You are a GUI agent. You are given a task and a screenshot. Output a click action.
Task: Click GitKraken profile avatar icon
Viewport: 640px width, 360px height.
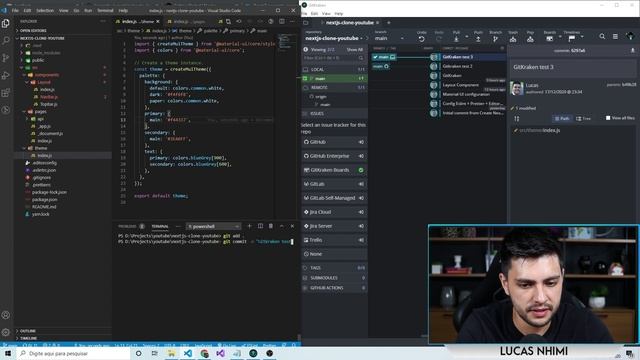click(630, 37)
